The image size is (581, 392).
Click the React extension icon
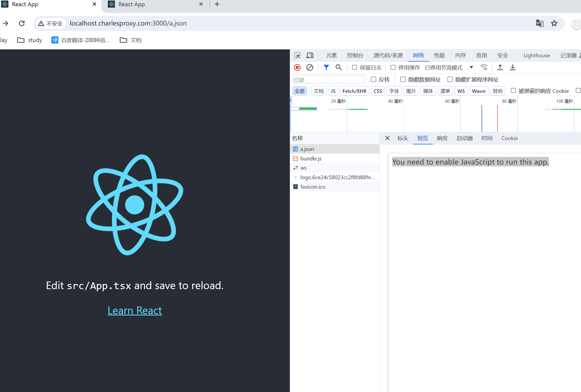pos(576,24)
